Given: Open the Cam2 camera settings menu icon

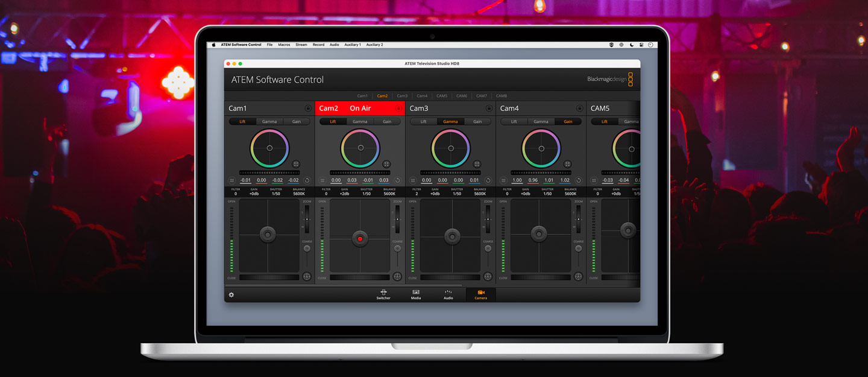Looking at the screenshot, I should (x=322, y=180).
